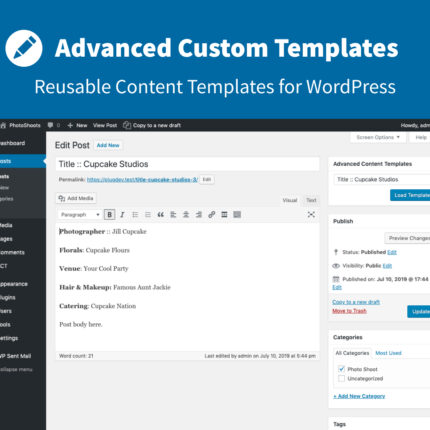Insert a link with chain icon
This screenshot has height=430, width=430.
(x=211, y=215)
